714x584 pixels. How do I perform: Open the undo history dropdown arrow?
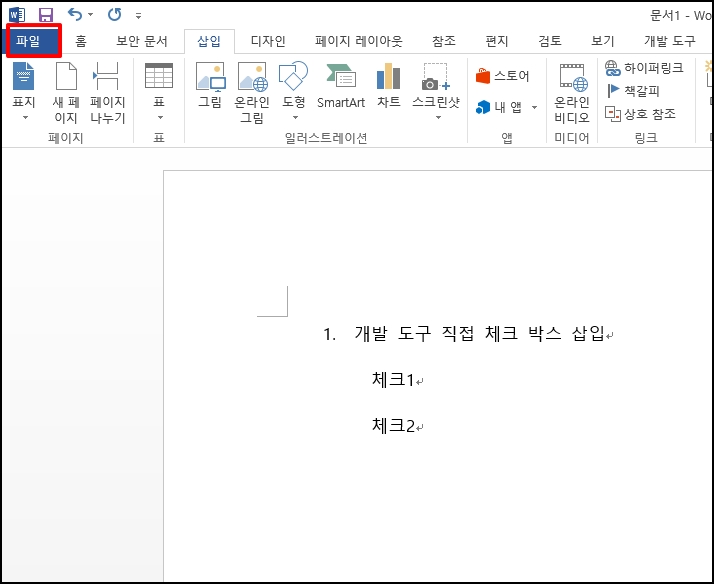coord(91,15)
